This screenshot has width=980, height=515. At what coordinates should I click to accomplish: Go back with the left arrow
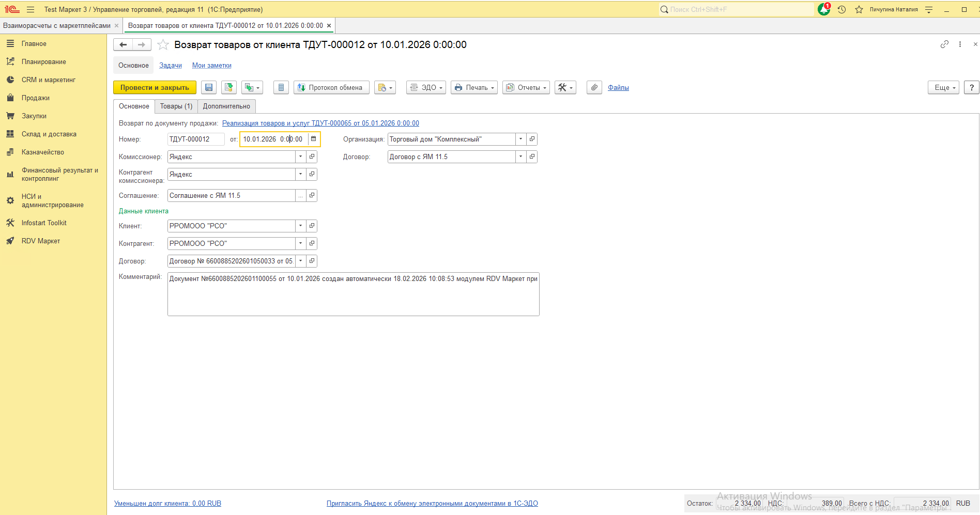click(123, 45)
